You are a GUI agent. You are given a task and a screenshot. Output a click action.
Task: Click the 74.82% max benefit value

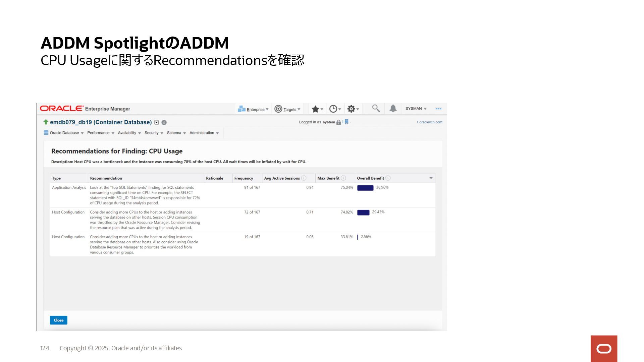(x=347, y=212)
